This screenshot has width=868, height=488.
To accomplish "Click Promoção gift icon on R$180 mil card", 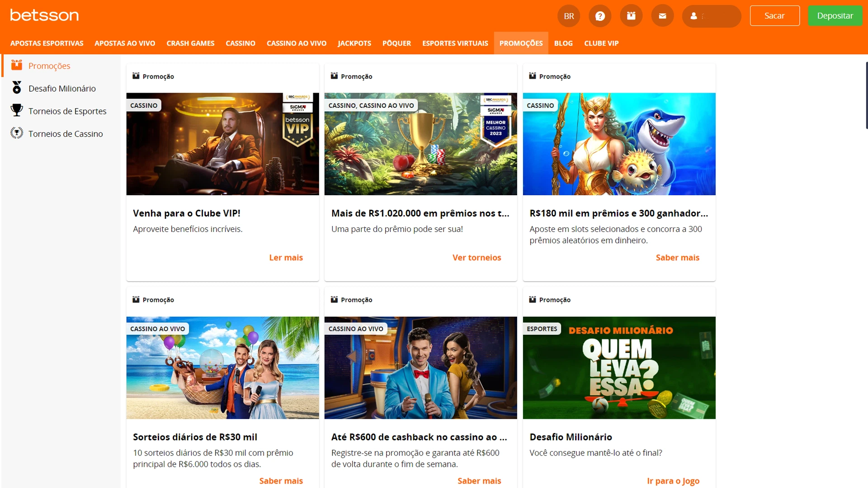I will tap(533, 76).
